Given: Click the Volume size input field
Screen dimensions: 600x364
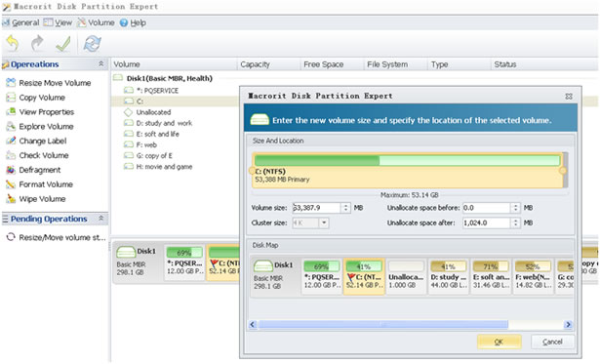Looking at the screenshot, I should point(316,208).
